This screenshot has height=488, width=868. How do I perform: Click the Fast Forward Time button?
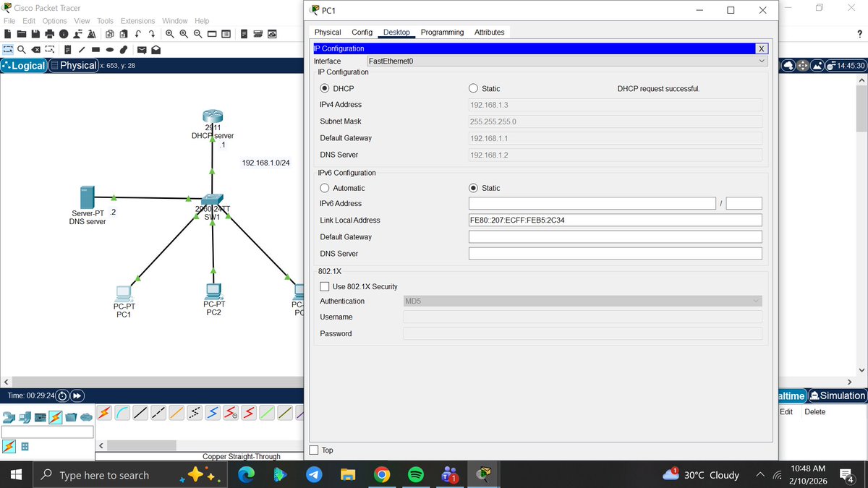(x=77, y=395)
